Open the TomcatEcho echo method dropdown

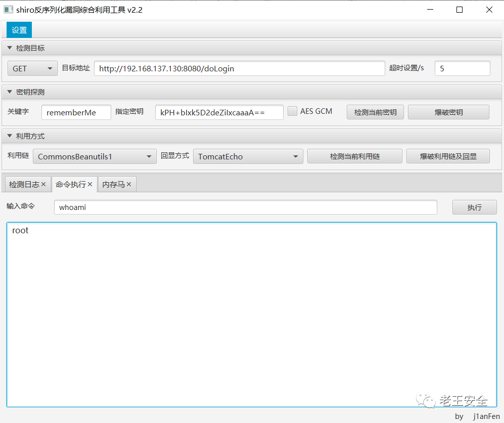(x=248, y=156)
